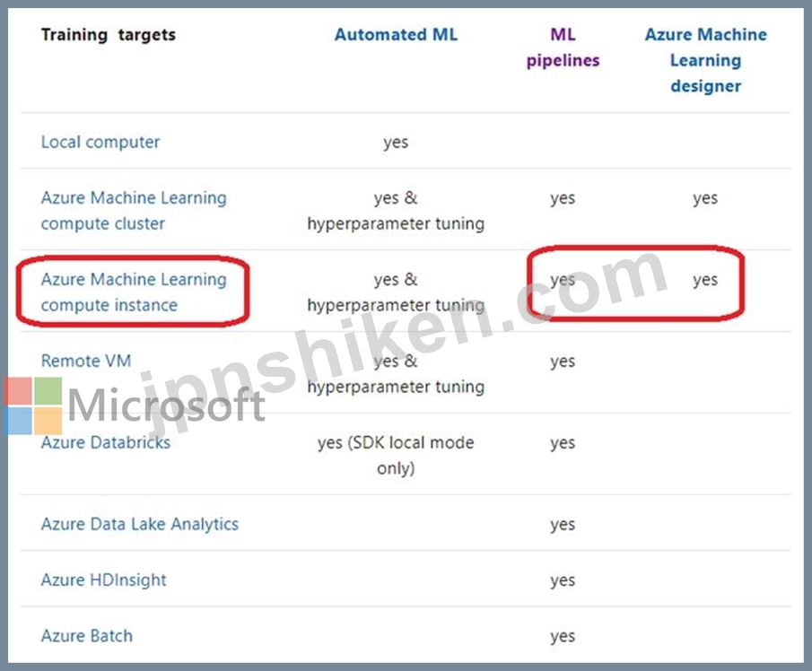Click ML pipelines 'yes' for Azure Batch
This screenshot has width=812, height=671.
tap(563, 636)
